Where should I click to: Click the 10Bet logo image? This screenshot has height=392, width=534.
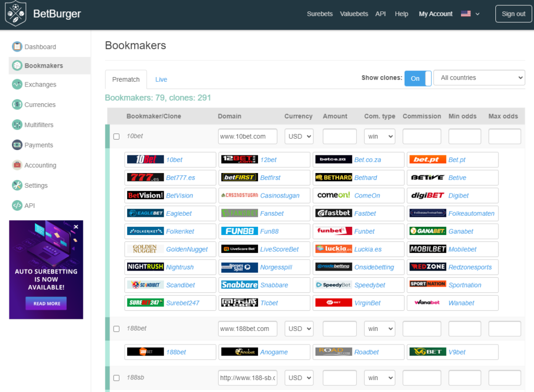[145, 160]
